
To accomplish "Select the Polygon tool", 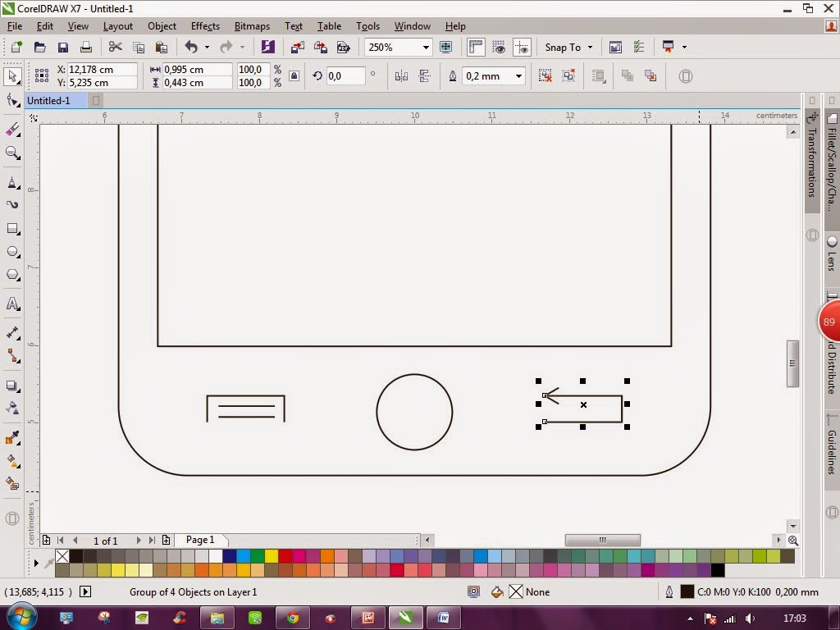I will tap(12, 275).
